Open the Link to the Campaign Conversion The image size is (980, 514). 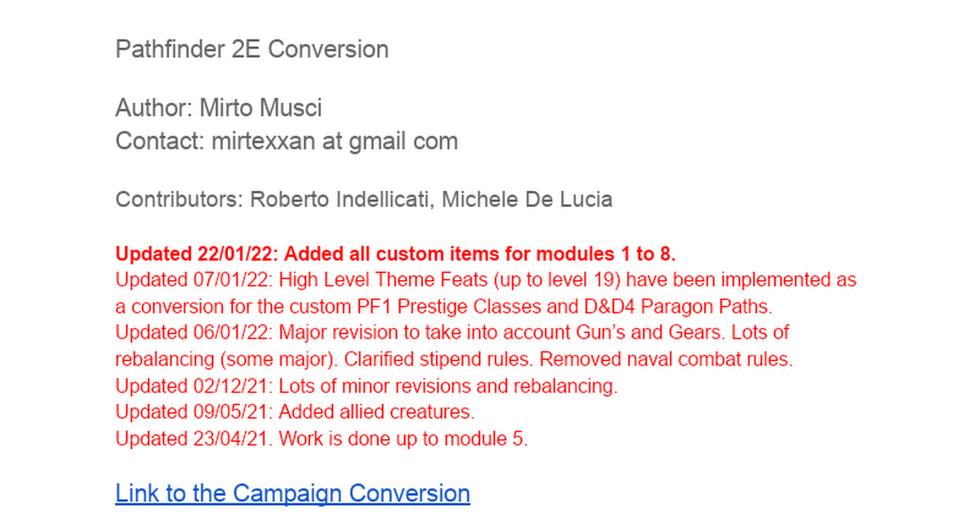[x=292, y=493]
